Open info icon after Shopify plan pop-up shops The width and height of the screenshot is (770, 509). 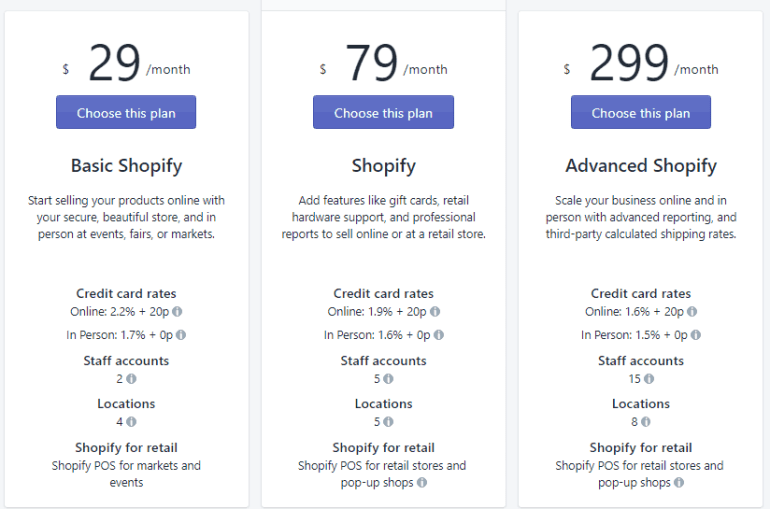click(422, 482)
